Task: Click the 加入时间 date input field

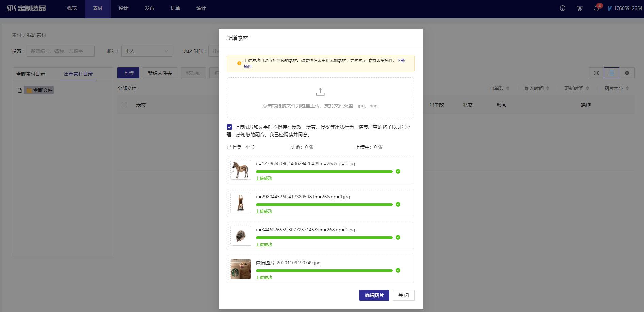Action: pyautogui.click(x=213, y=51)
